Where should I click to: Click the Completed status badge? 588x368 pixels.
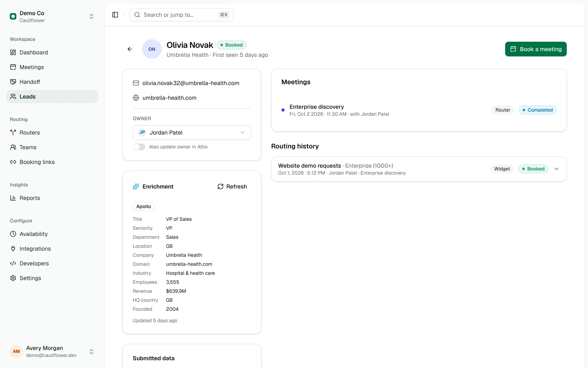coord(537,110)
